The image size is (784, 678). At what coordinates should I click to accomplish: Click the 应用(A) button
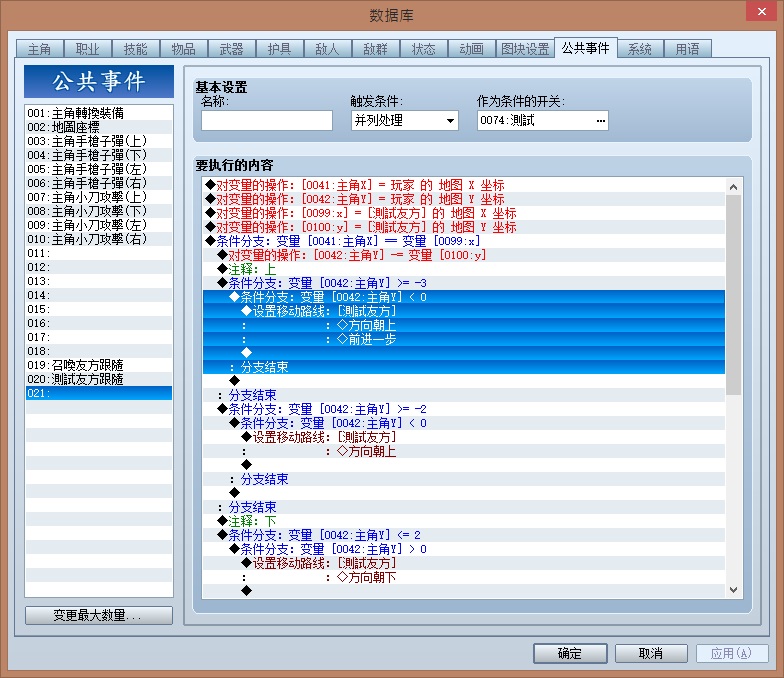click(x=732, y=653)
